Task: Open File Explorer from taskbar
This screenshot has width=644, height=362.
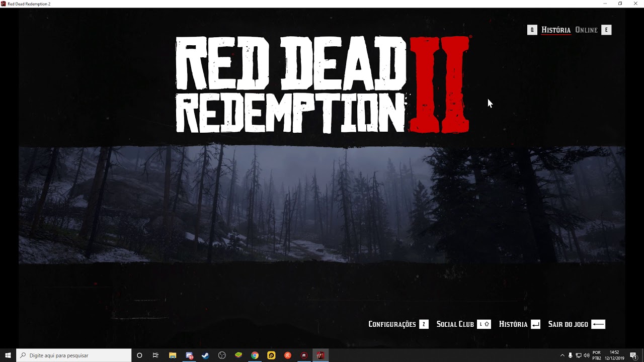Action: pos(173,355)
